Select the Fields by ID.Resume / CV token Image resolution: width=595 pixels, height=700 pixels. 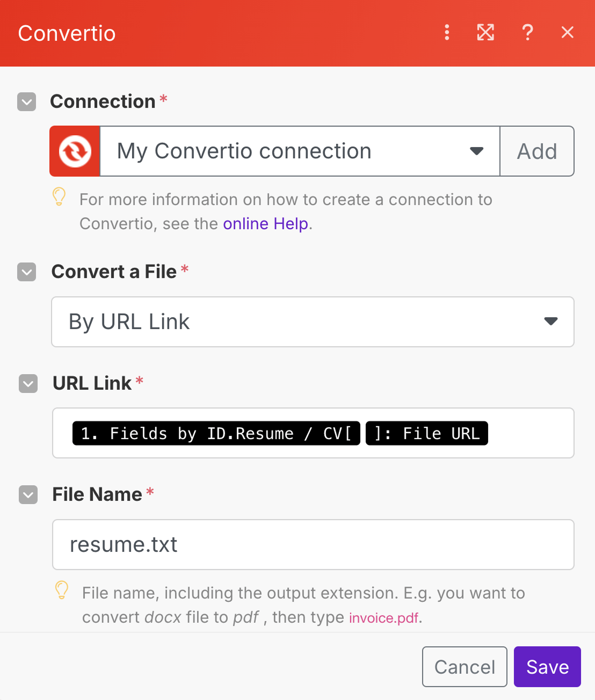216,433
